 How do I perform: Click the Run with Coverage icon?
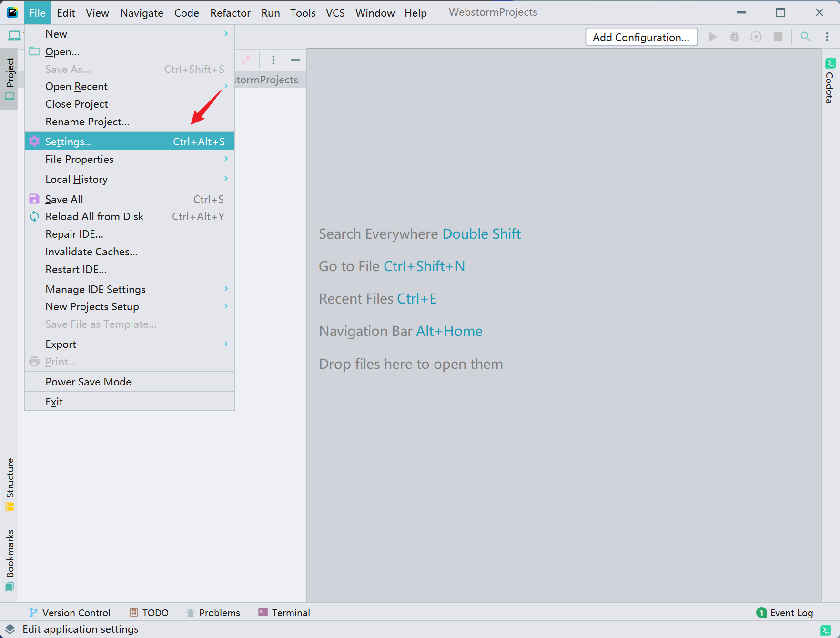point(756,37)
